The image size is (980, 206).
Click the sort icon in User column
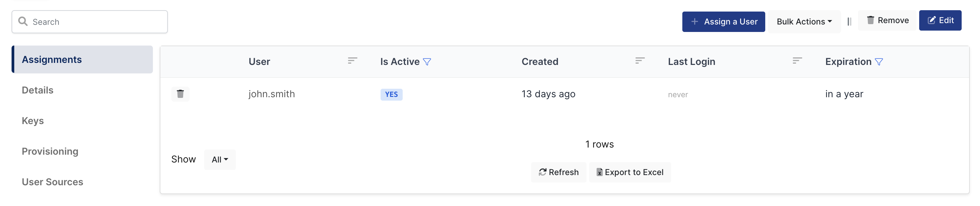[x=352, y=61]
